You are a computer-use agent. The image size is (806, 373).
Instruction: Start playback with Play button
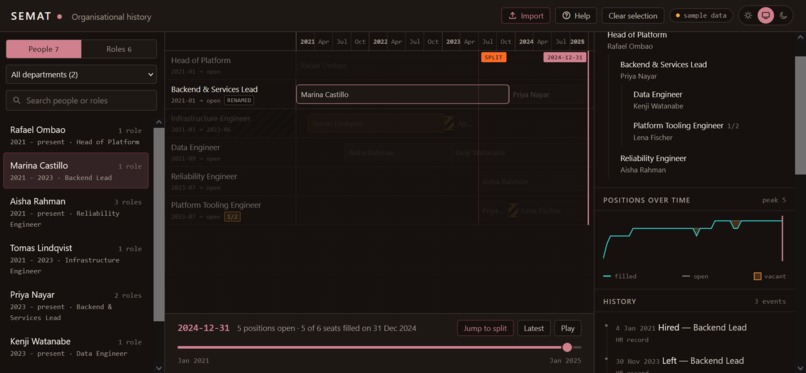pyautogui.click(x=567, y=328)
